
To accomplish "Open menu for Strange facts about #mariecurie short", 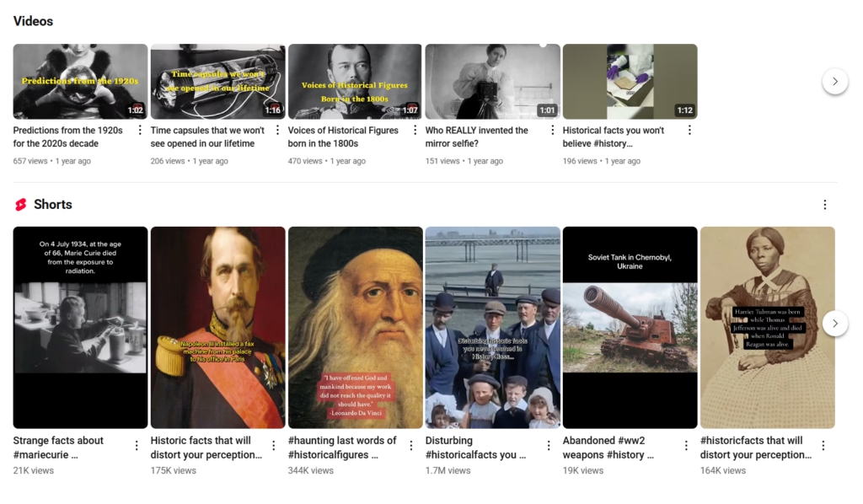I will 137,446.
